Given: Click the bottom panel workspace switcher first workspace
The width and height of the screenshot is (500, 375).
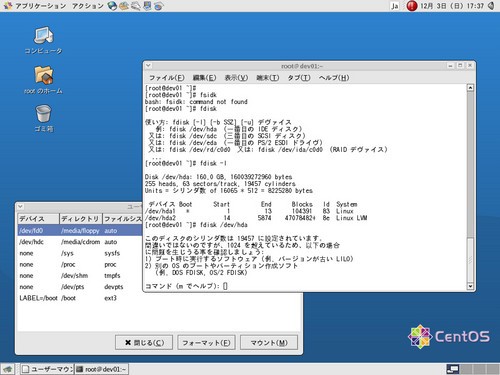Looking at the screenshot, I should [x=453, y=369].
